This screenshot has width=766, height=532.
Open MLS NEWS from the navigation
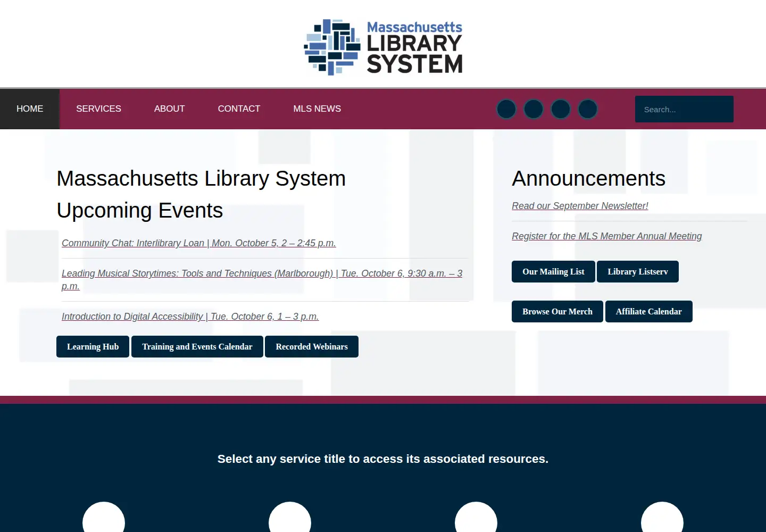coord(317,109)
